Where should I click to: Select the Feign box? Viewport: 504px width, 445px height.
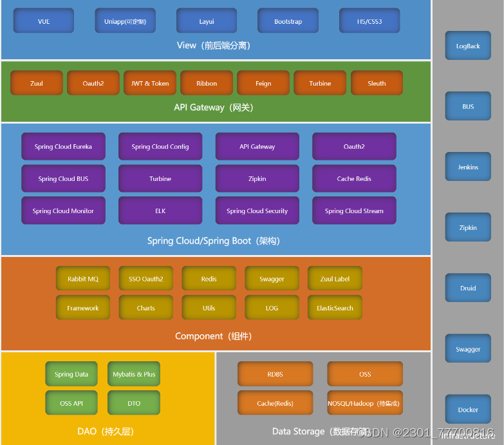[x=263, y=83]
